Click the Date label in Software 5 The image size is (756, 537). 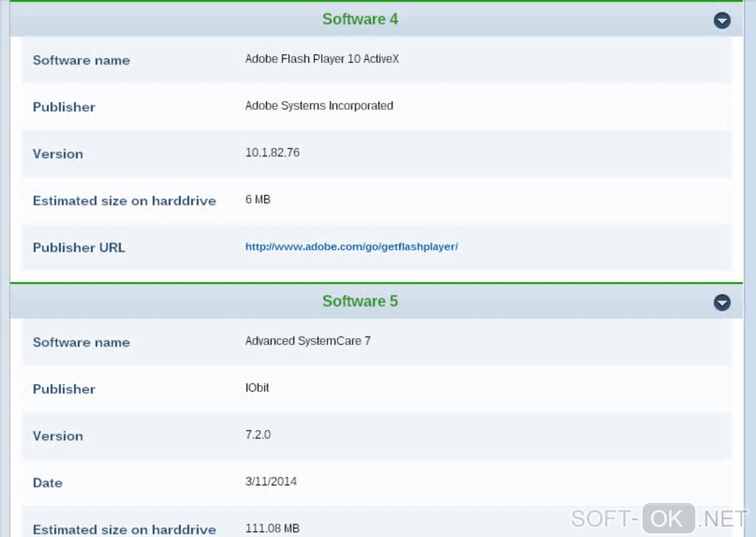point(47,483)
